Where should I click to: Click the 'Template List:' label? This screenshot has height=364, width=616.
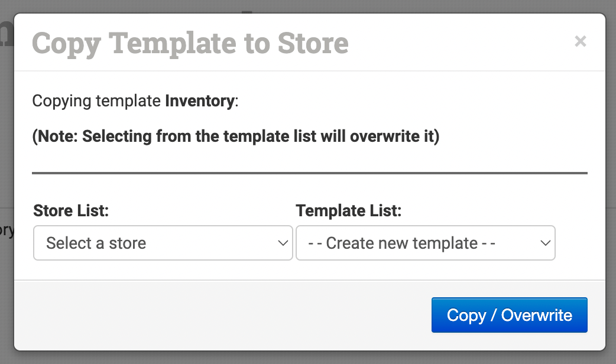coord(348,210)
